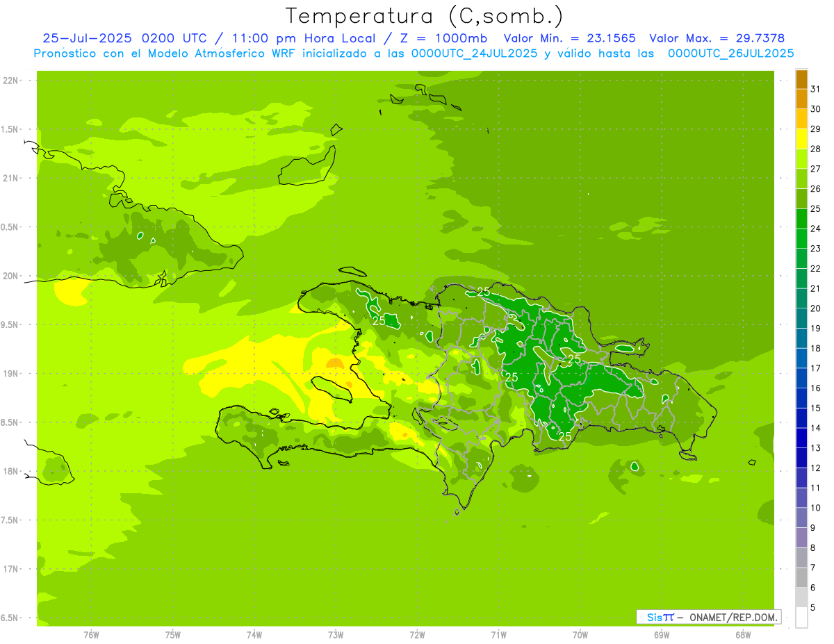Image resolution: width=834 pixels, height=644 pixels.
Task: Click the "17N" latitude label
Action: click(10, 569)
